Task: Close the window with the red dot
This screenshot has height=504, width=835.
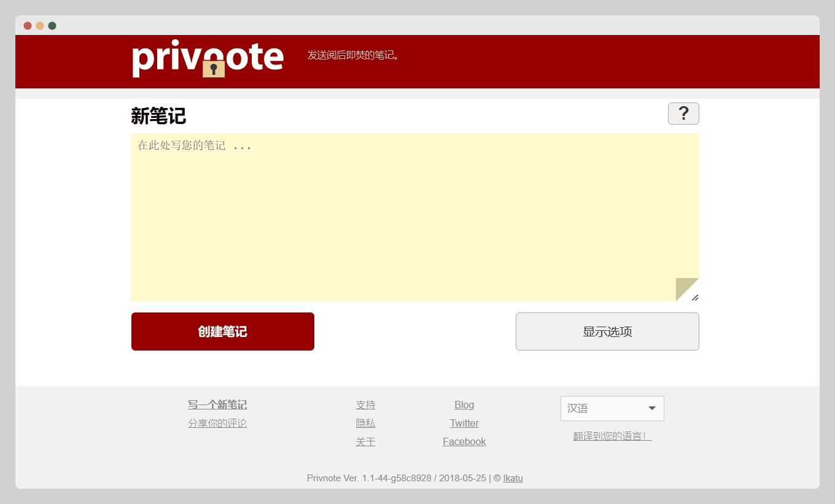Action: pyautogui.click(x=28, y=26)
